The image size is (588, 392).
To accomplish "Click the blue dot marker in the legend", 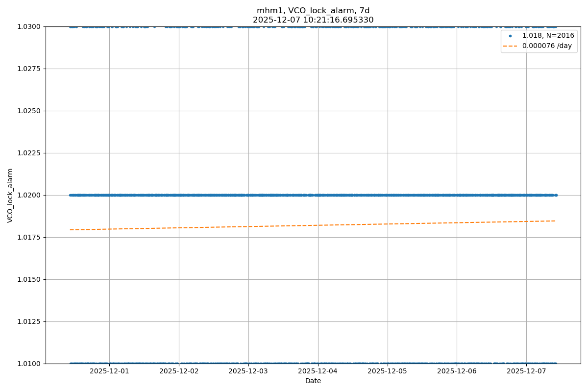I will [510, 36].
